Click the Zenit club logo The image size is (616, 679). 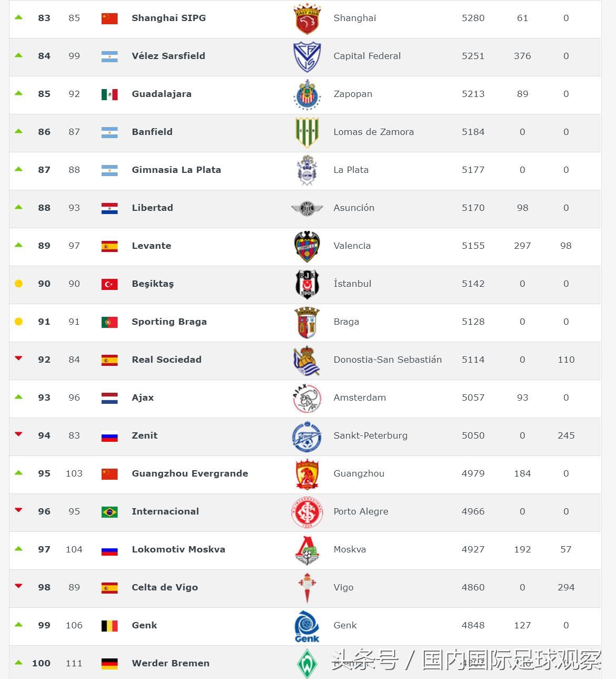(307, 436)
